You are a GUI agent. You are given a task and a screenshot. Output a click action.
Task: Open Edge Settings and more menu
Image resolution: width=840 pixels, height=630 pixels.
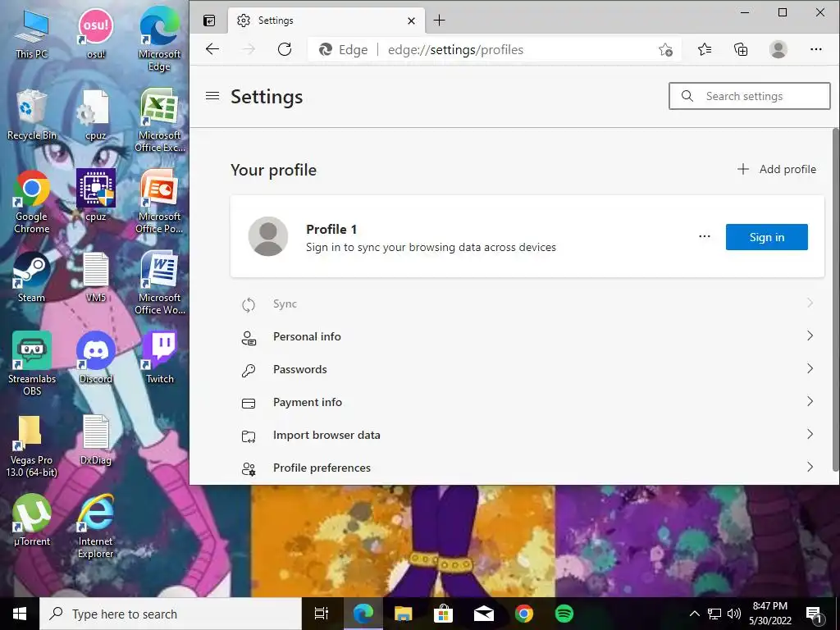tap(816, 49)
